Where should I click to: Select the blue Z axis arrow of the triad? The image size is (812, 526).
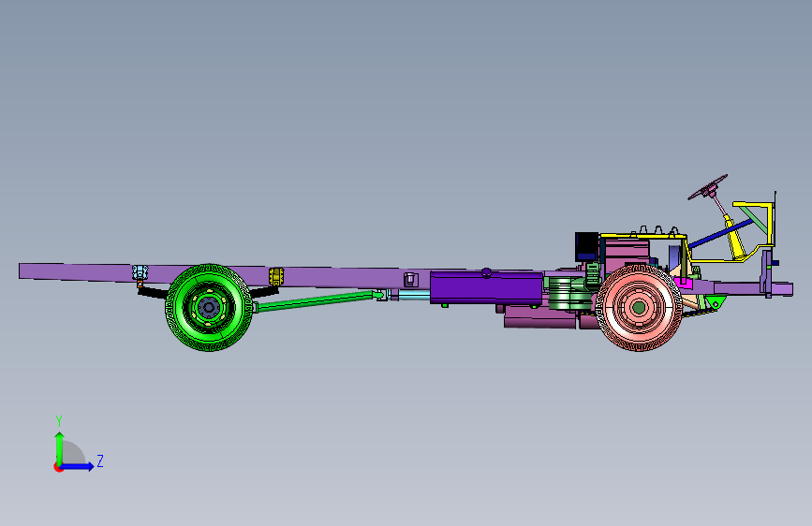click(x=77, y=466)
